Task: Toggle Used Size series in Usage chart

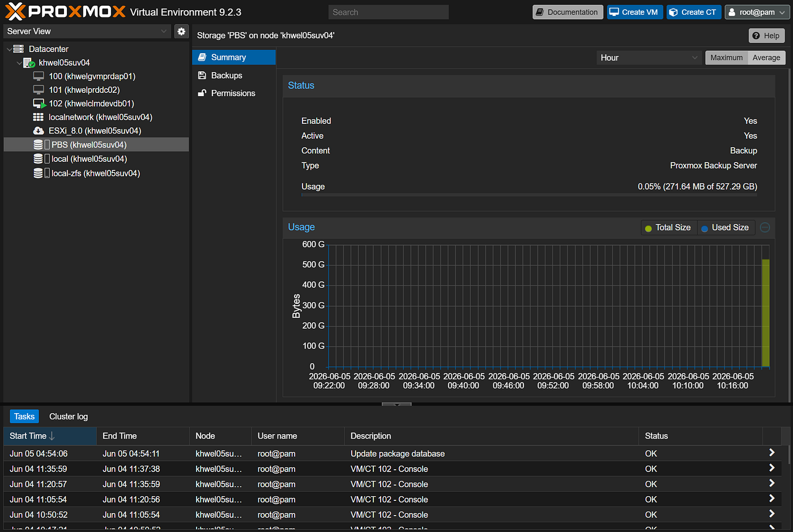Action: point(726,228)
